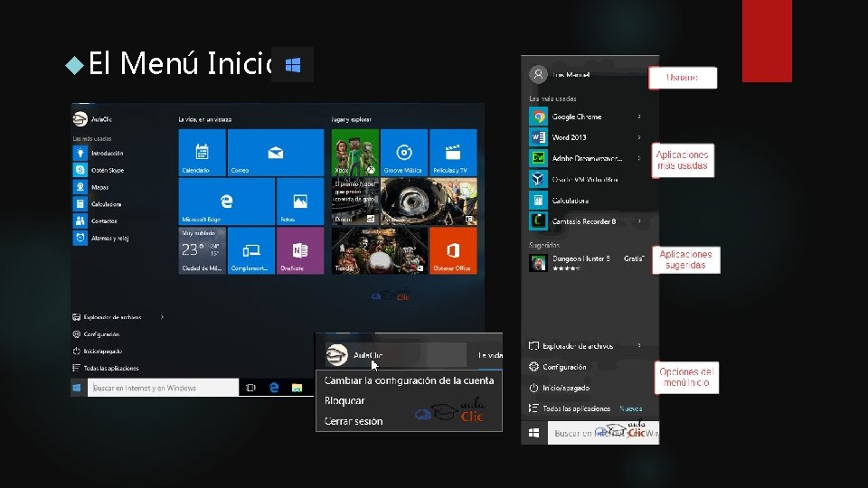Screen dimensions: 868x488
Task: Open the OneNote tile
Action: pos(300,250)
